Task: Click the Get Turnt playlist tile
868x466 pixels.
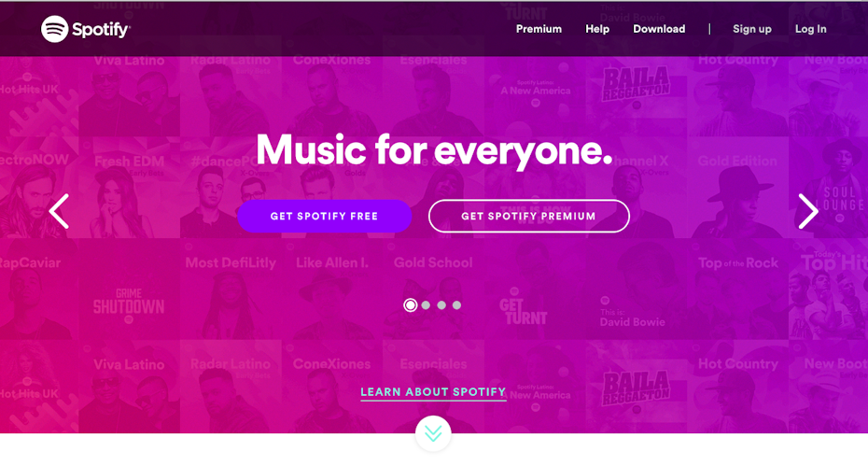Action: (535, 289)
